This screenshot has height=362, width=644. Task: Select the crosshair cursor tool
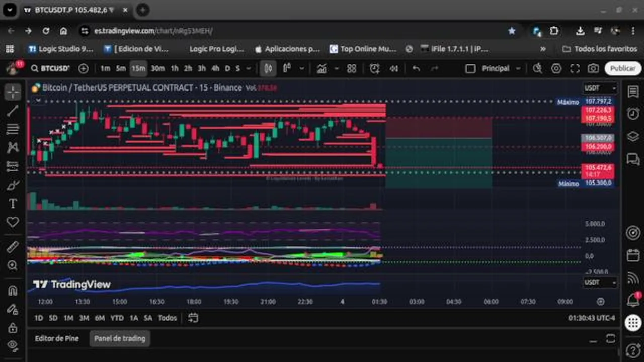[13, 92]
